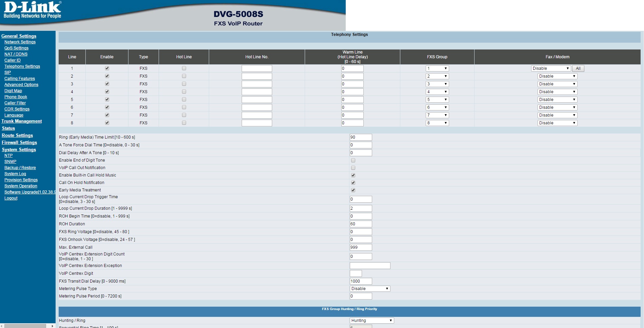Click the ROH Duration input field

point(361,224)
